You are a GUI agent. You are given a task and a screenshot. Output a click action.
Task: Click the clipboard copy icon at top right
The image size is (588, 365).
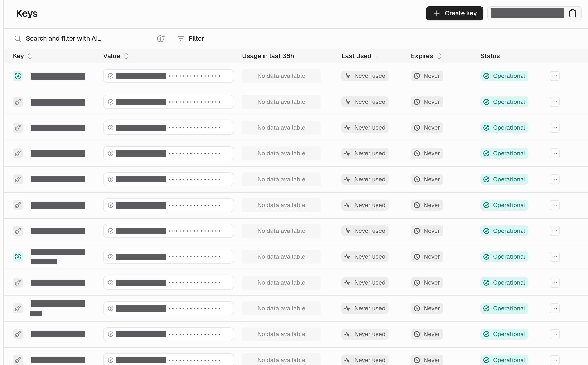click(572, 13)
